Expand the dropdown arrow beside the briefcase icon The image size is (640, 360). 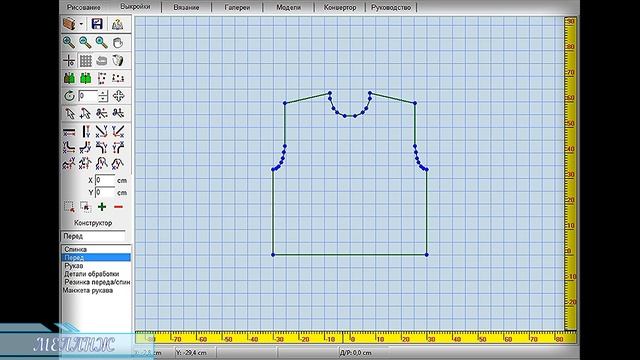click(x=81, y=24)
